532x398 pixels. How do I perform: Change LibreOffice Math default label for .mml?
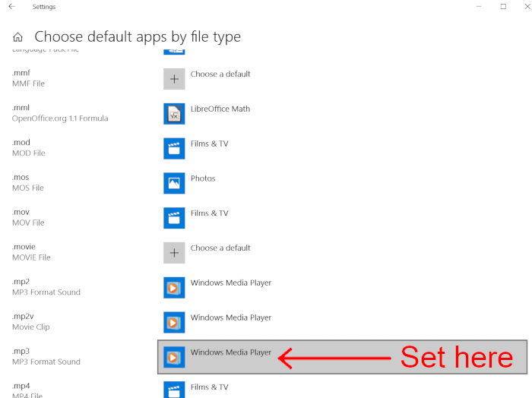(220, 109)
